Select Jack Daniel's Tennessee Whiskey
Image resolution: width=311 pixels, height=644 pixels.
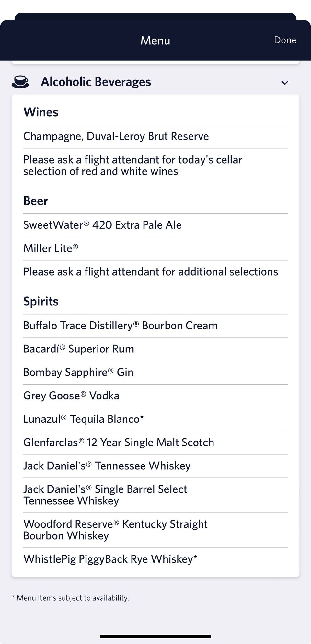click(107, 466)
